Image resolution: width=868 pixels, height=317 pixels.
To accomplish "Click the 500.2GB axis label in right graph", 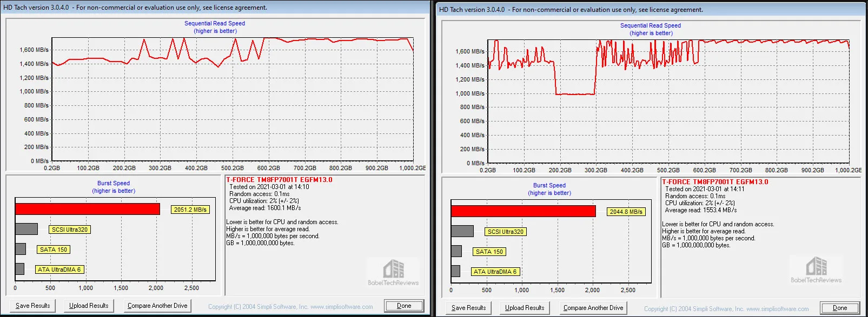I will pyautogui.click(x=668, y=170).
